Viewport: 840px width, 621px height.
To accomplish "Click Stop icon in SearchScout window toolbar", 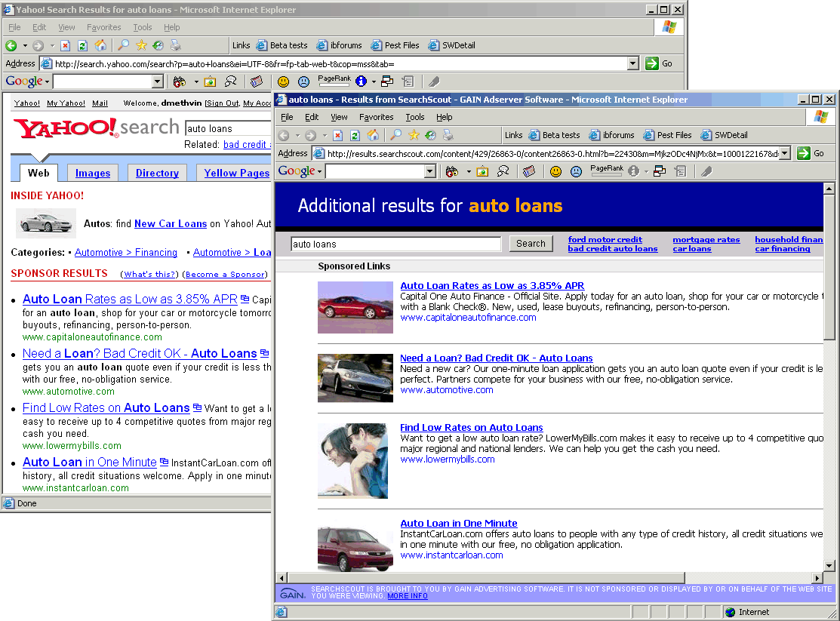I will 337,136.
